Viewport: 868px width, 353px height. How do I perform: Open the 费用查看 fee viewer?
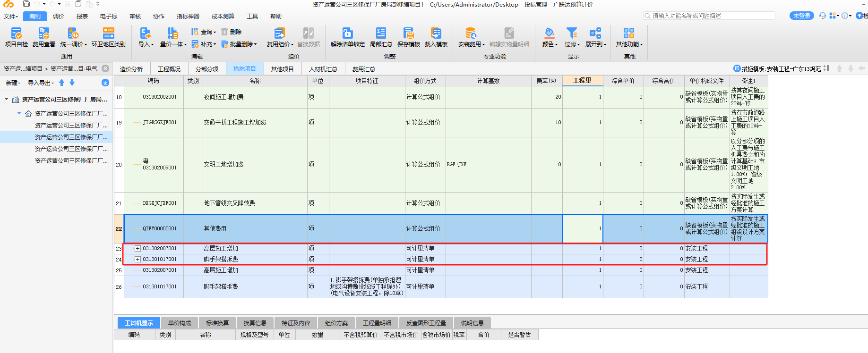point(44,37)
